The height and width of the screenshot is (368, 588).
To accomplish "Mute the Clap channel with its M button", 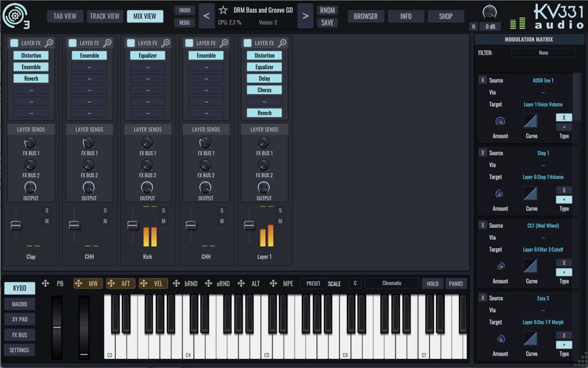I will pos(45,221).
